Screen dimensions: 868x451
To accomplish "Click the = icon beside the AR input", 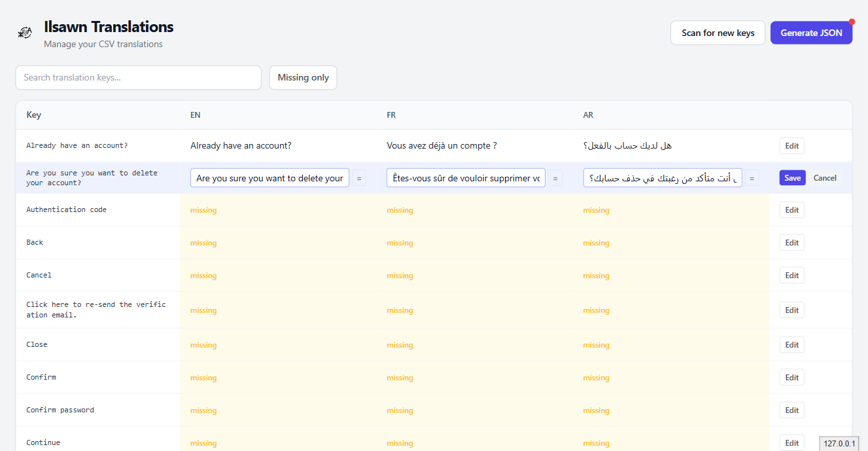I will (752, 177).
